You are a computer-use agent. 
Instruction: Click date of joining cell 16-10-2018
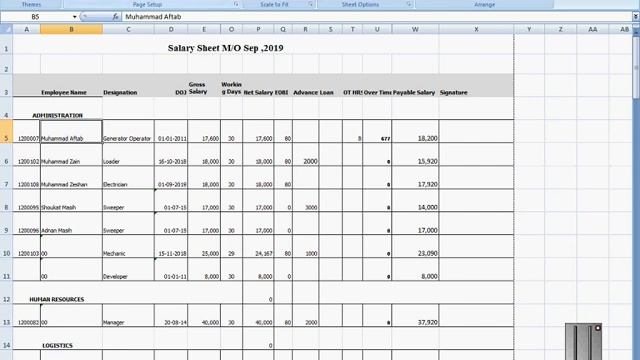coord(171,155)
